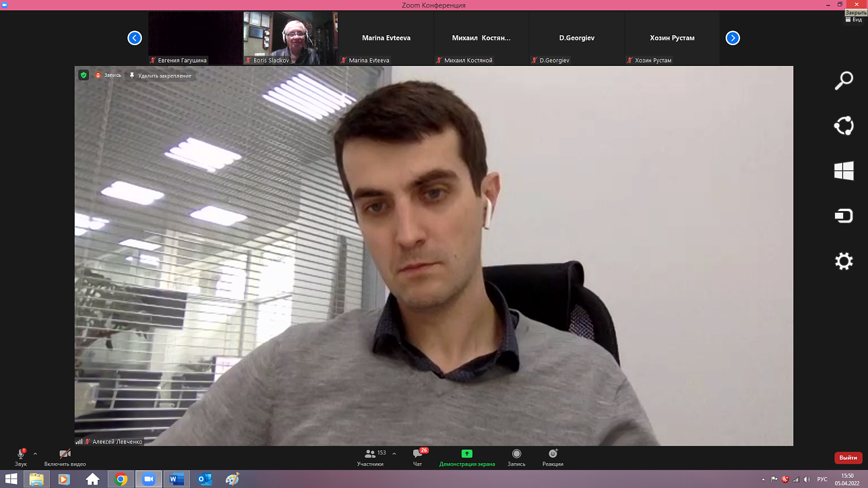Click the Share charm icon

(x=844, y=125)
